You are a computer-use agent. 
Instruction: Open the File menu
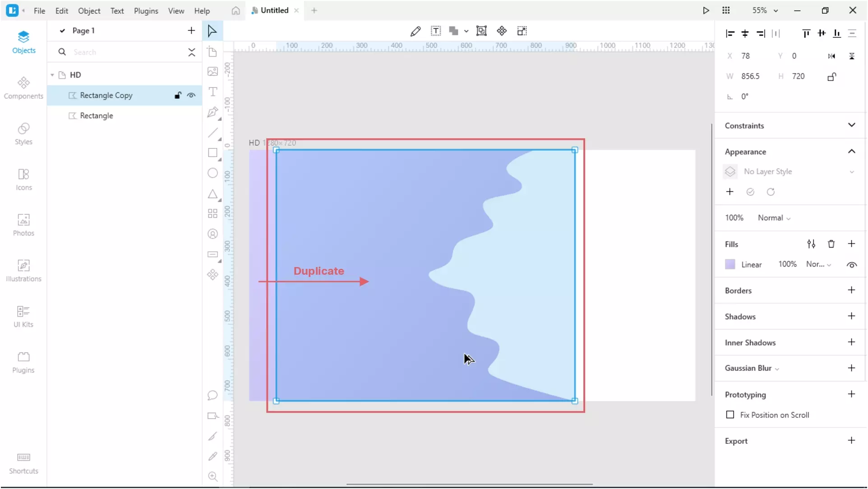point(39,11)
